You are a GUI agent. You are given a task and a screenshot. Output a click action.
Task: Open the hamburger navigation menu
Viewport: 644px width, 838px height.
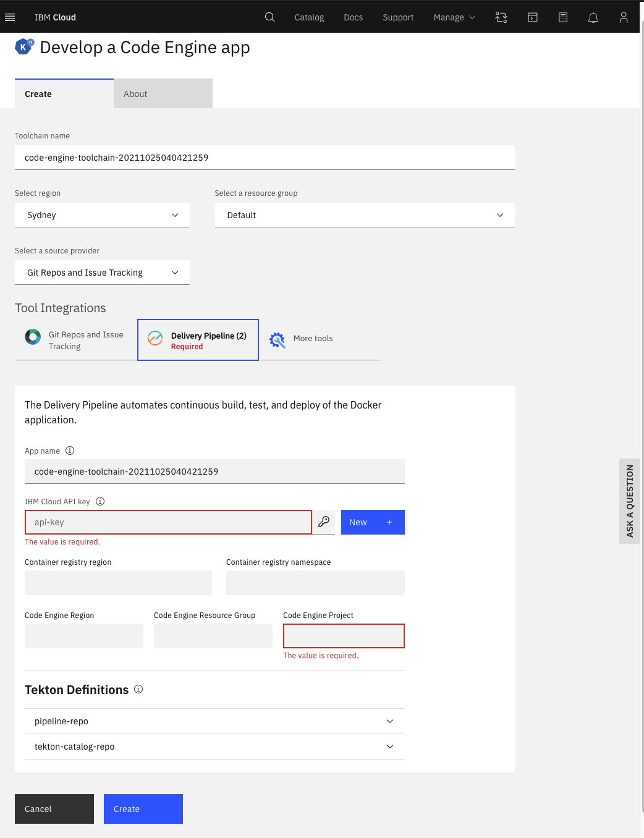click(x=10, y=17)
